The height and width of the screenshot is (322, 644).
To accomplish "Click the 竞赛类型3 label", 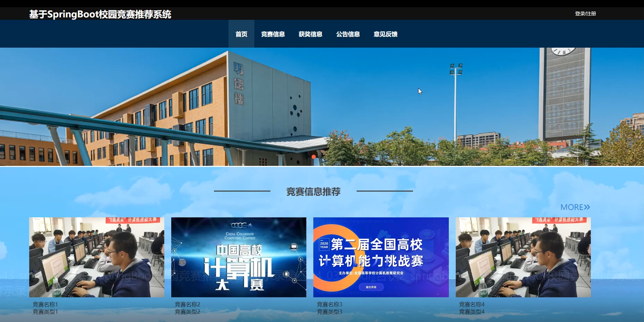I will point(329,312).
